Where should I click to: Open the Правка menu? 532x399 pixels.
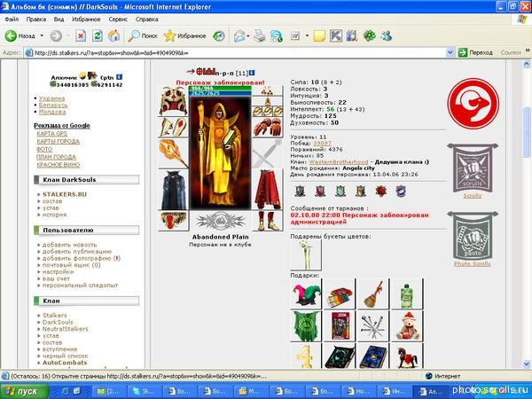[36, 20]
